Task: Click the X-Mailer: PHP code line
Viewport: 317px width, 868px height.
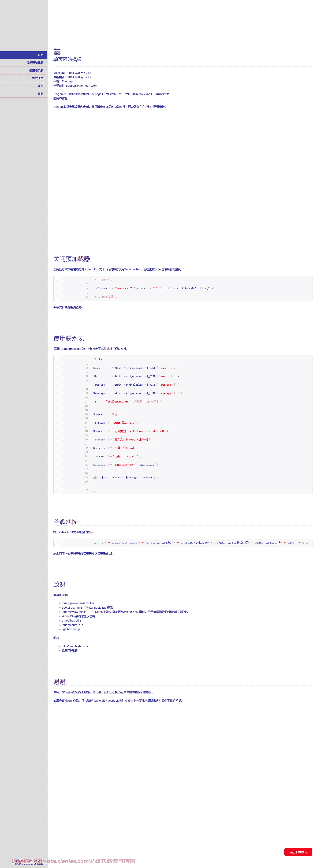Action: (x=126, y=465)
